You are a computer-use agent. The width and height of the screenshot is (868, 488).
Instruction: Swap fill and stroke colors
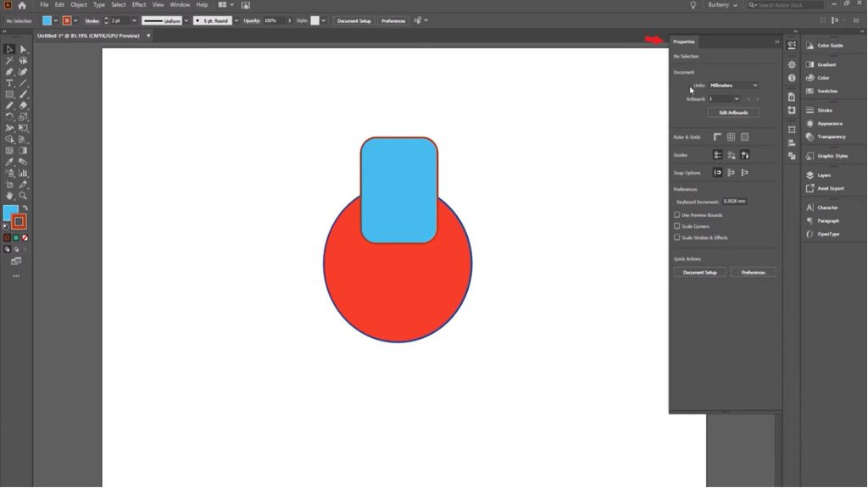25,208
